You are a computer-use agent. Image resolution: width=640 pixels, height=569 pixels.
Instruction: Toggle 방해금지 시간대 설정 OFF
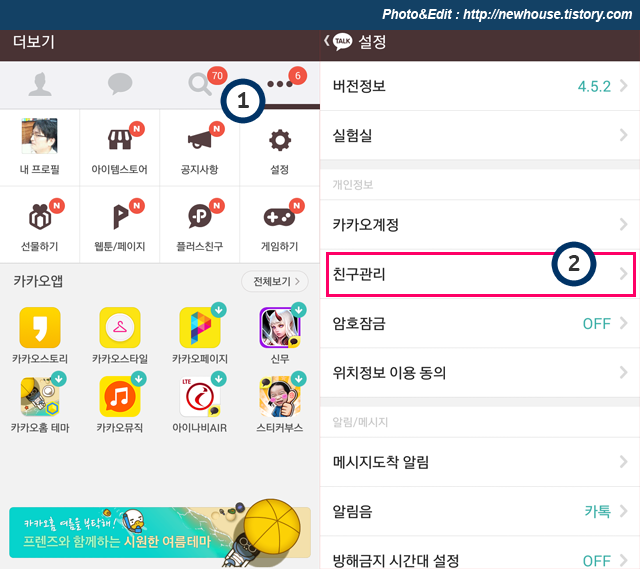(480, 557)
